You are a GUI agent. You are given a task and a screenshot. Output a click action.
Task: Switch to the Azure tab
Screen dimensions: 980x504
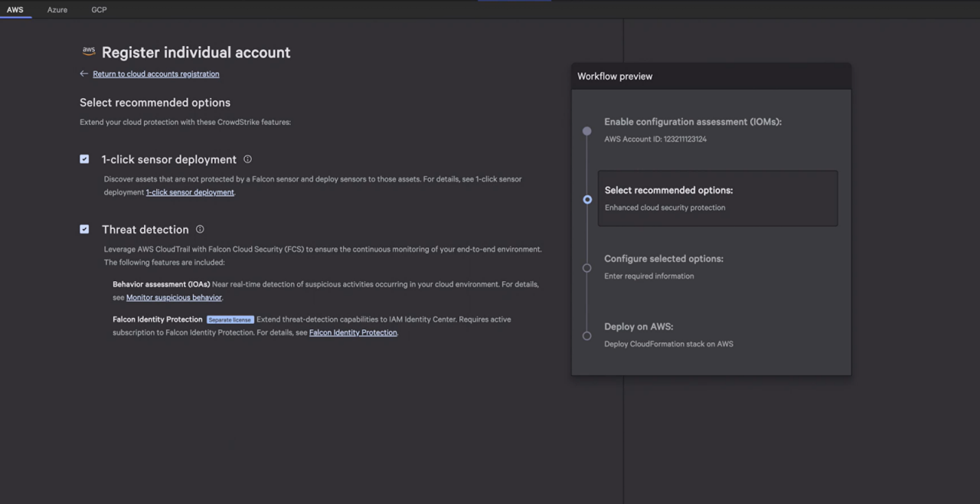pos(57,10)
